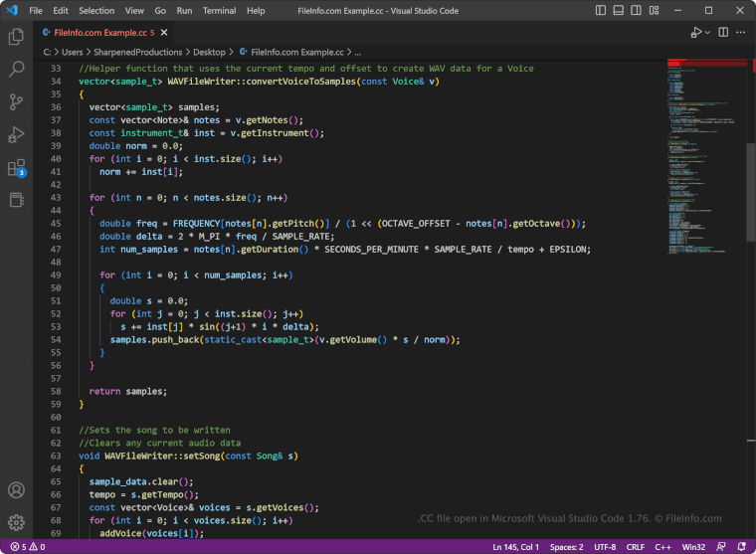Viewport: 756px width, 554px height.
Task: Open the Run and Debug view
Action: point(16,134)
